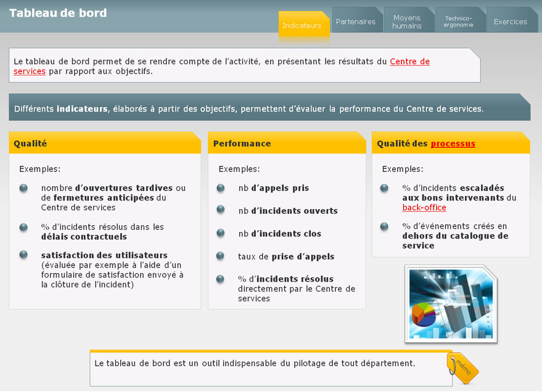
Task: Click bullet beside "dehors du catalogue de service"
Action: point(384,226)
